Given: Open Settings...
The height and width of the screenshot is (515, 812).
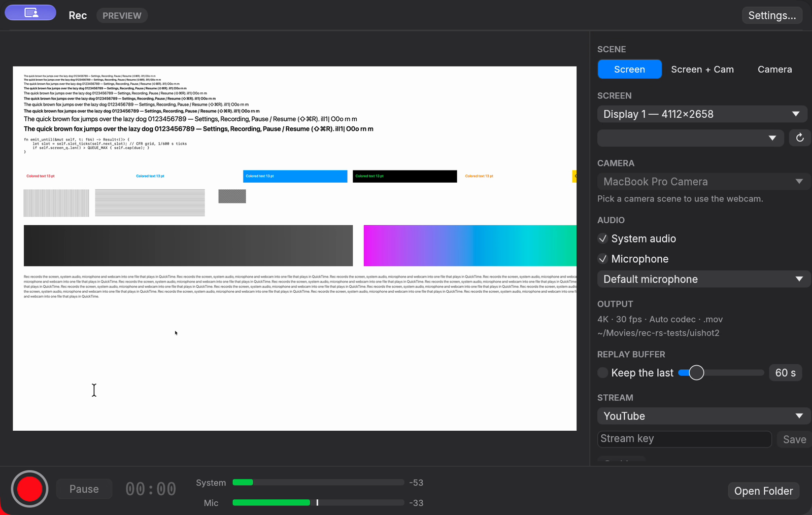Looking at the screenshot, I should pyautogui.click(x=772, y=15).
